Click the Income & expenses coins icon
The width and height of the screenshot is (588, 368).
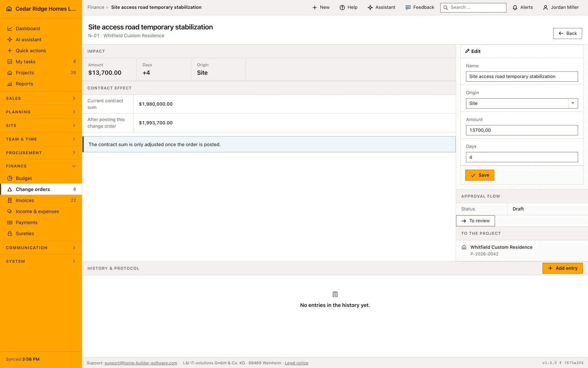[x=10, y=211]
